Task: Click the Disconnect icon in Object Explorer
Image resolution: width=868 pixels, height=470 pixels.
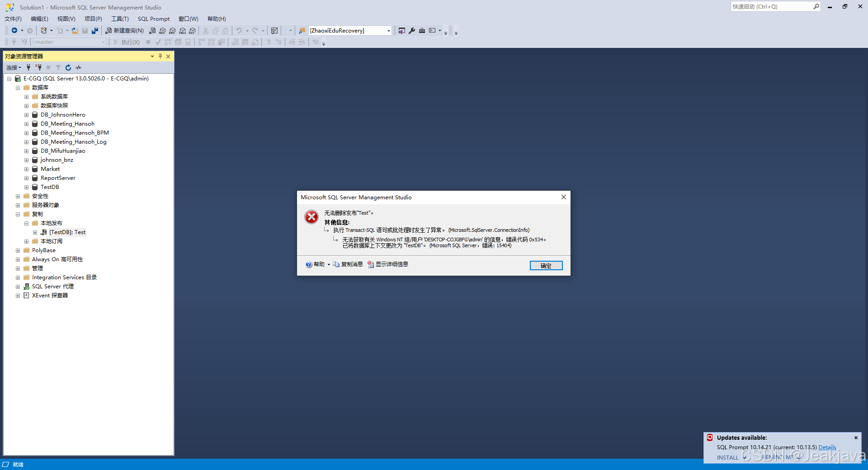Action: click(38, 67)
